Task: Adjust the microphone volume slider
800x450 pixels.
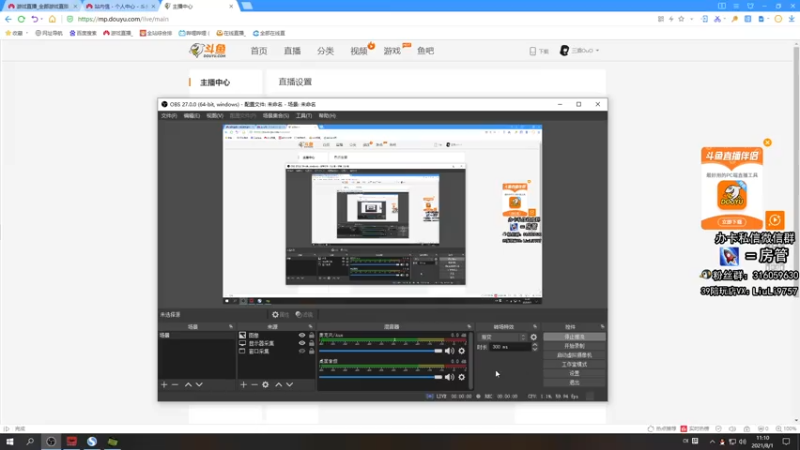Action: [x=380, y=351]
